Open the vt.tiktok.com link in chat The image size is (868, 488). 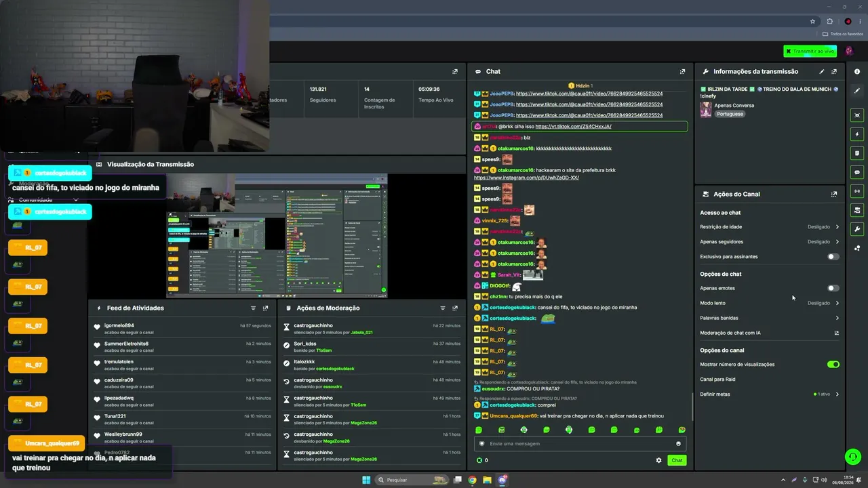click(x=573, y=127)
